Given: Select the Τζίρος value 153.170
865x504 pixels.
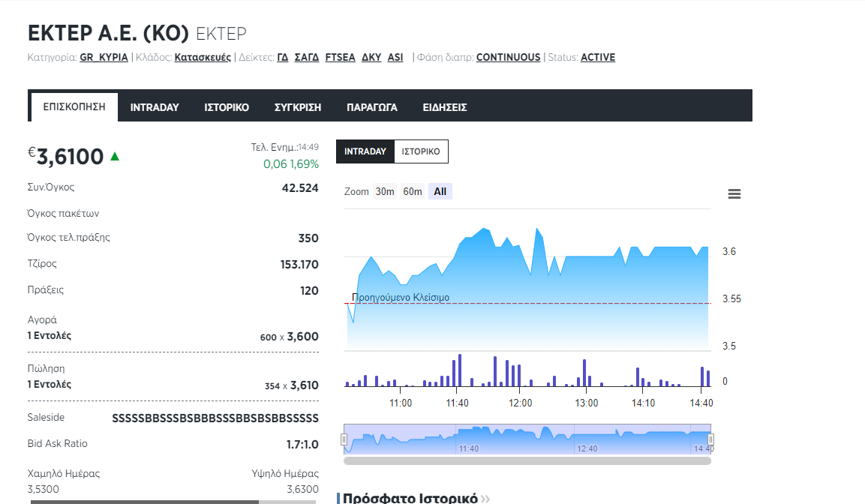Looking at the screenshot, I should pos(299,265).
